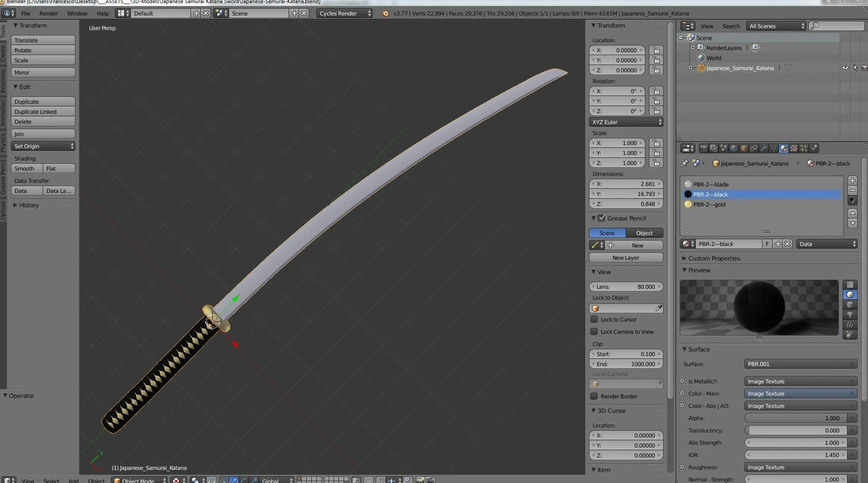Click the New Layer grease pencil button
868x483 pixels.
coord(626,257)
